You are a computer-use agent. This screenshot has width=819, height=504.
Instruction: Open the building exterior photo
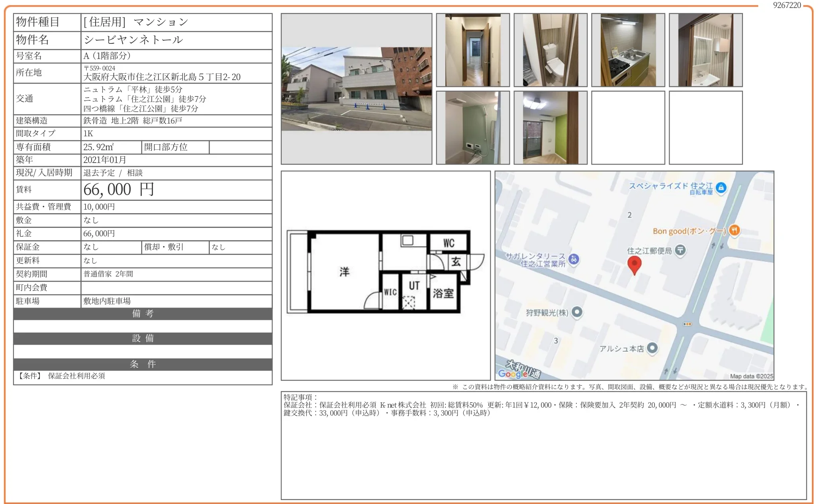356,89
